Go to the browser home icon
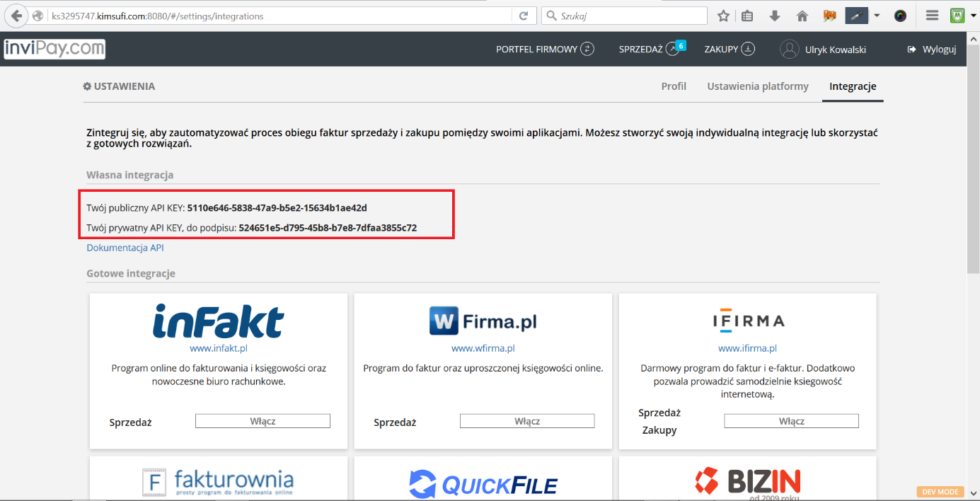 (x=802, y=16)
